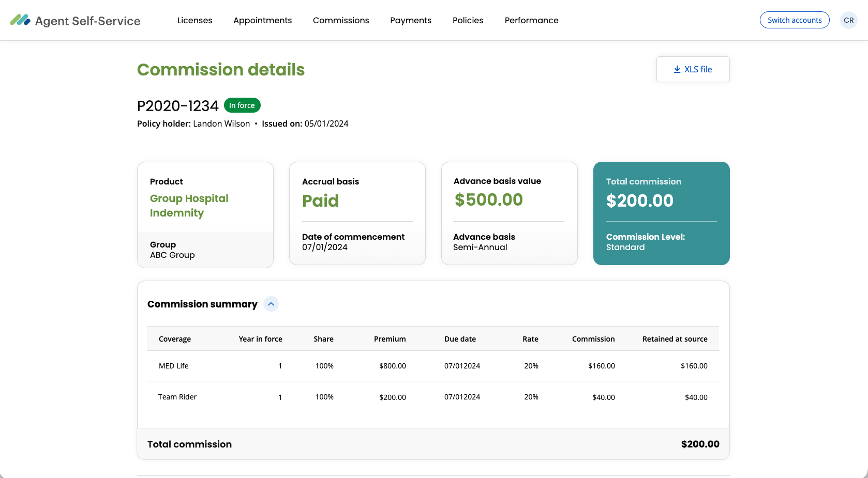
Task: Click the $40.00 retained at source cell
Action: (x=696, y=397)
